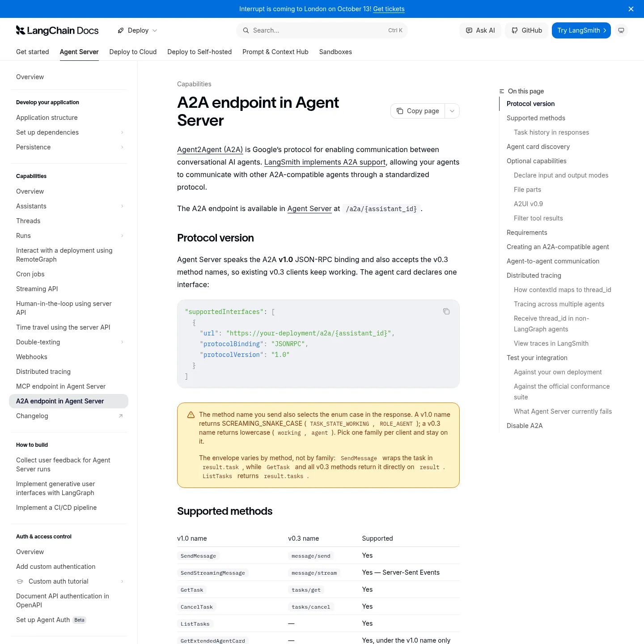Open Streaming API sidebar page
Image resolution: width=644 pixels, height=644 pixels.
click(x=68, y=289)
